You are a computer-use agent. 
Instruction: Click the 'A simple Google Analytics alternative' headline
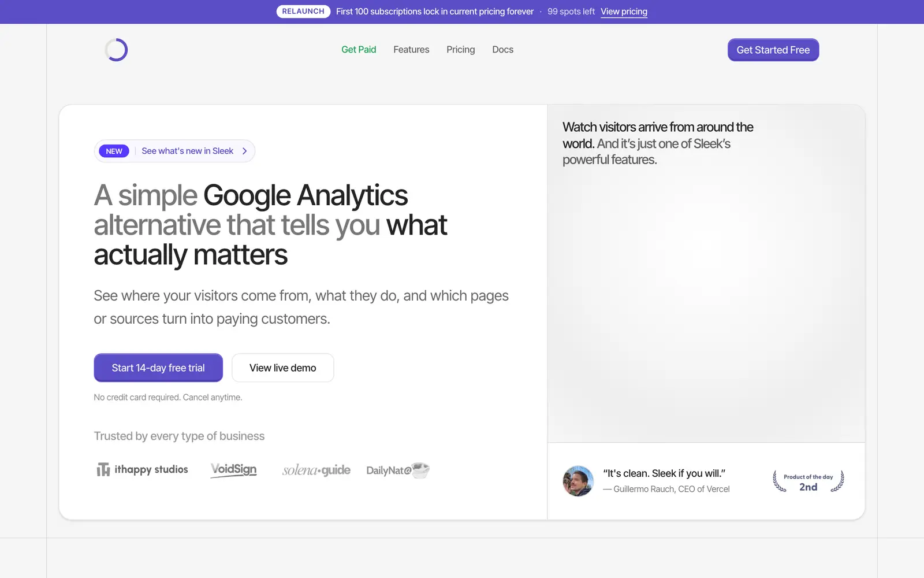pyautogui.click(x=270, y=225)
